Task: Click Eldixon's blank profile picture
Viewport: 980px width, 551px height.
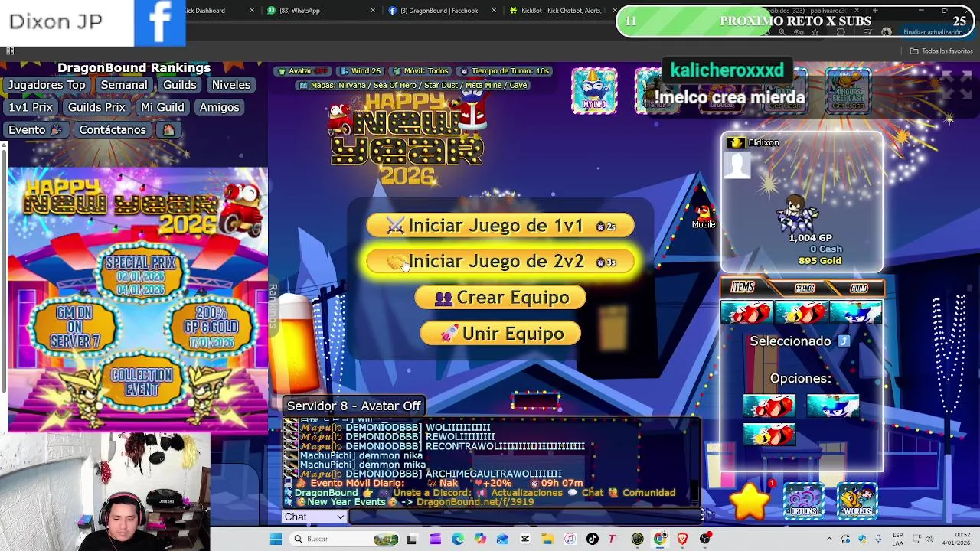Action: [737, 165]
